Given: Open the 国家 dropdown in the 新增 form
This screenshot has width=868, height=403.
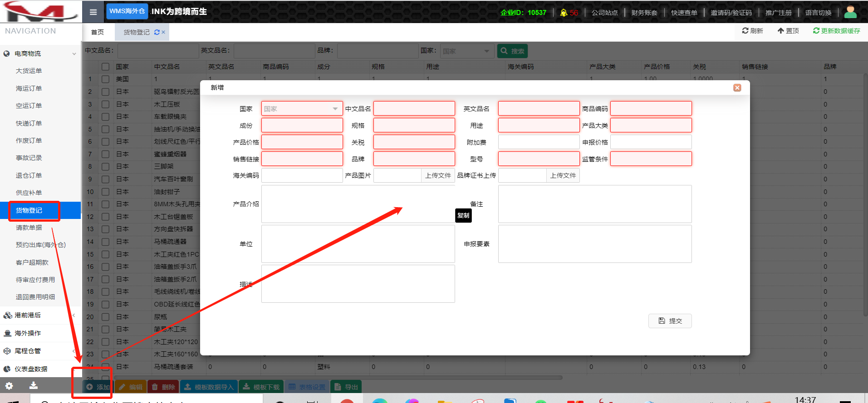Looking at the screenshot, I should click(302, 109).
